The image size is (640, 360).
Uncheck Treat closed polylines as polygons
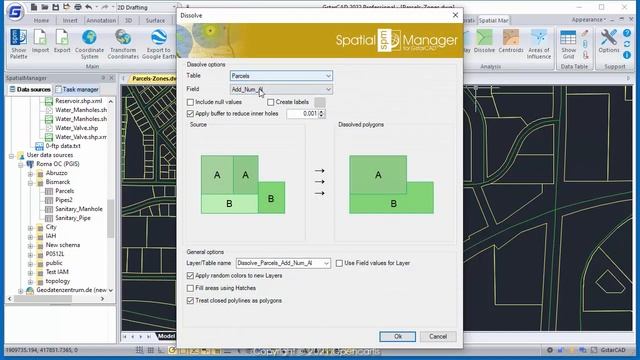coord(190,300)
